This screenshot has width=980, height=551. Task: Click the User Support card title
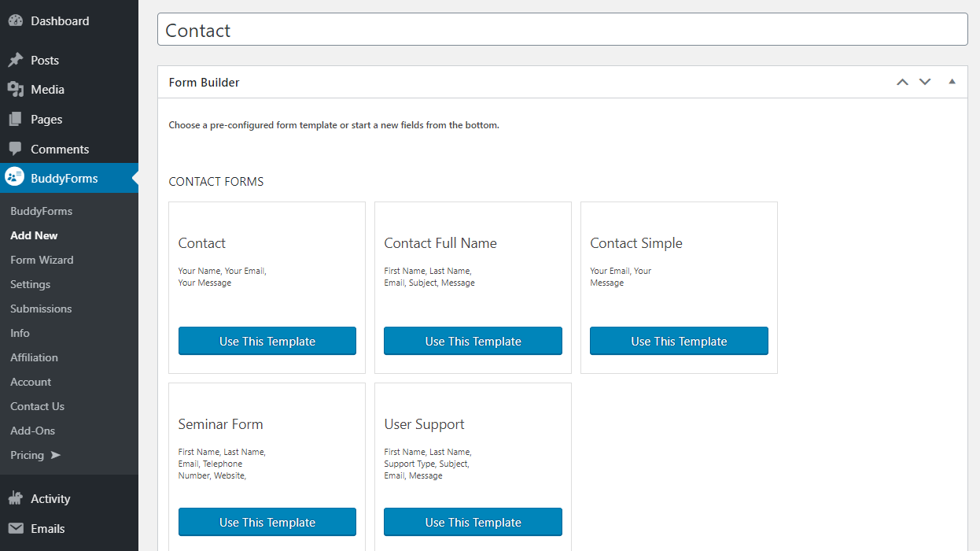(x=424, y=424)
